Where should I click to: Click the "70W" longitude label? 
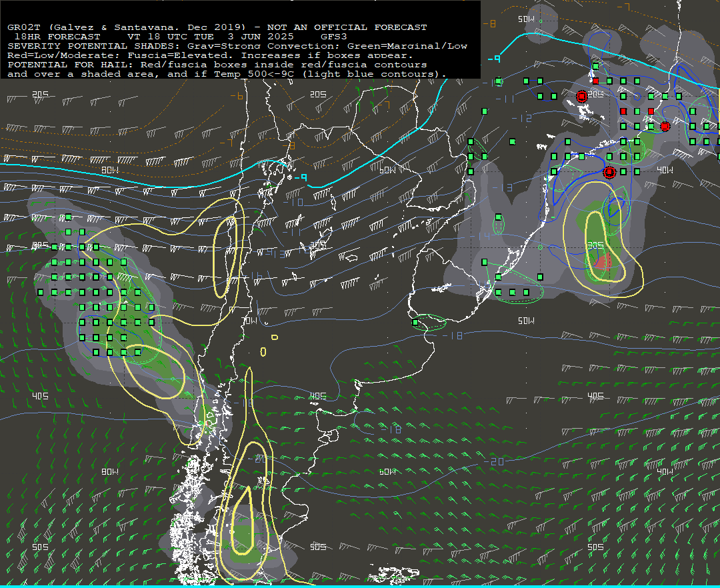(x=249, y=321)
